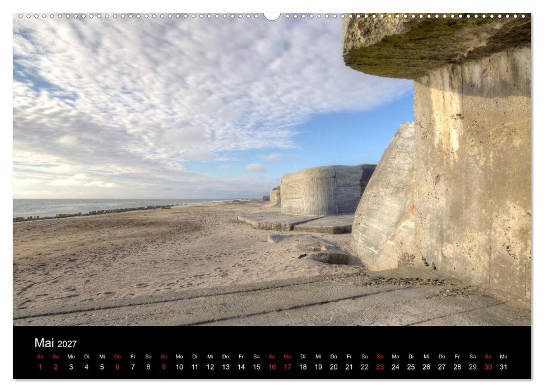This screenshot has width=544, height=392.
Task: Click the 'Di' label above day 25
Action: pyautogui.click(x=411, y=357)
